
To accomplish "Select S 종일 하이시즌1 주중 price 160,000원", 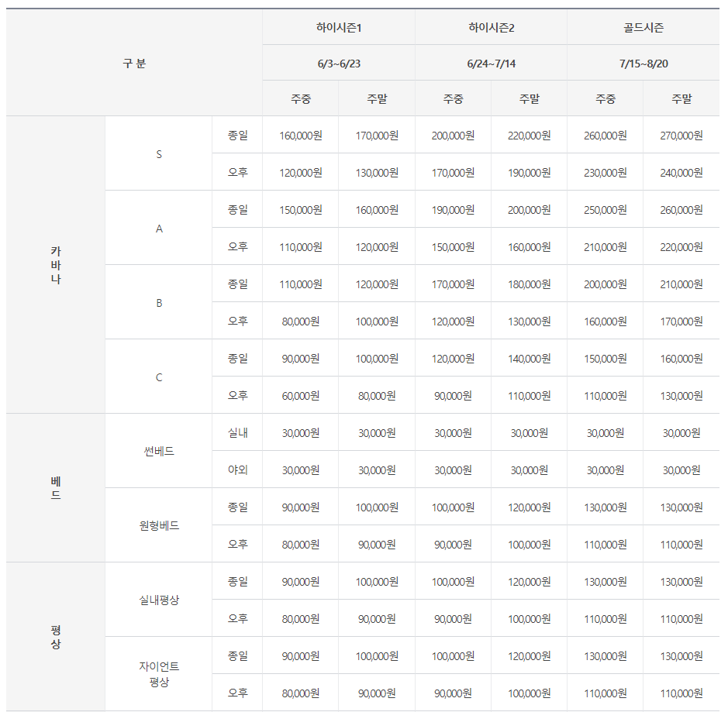I will coord(300,136).
